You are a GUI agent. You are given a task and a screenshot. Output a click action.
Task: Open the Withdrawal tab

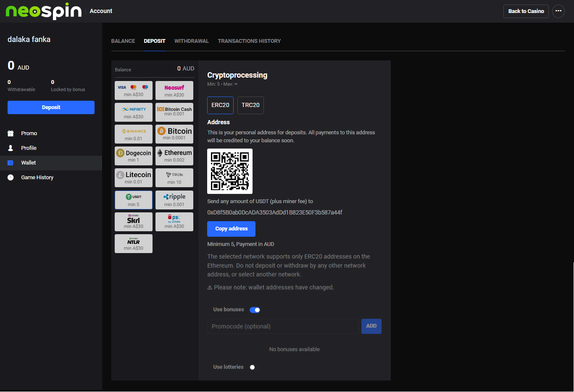click(192, 41)
